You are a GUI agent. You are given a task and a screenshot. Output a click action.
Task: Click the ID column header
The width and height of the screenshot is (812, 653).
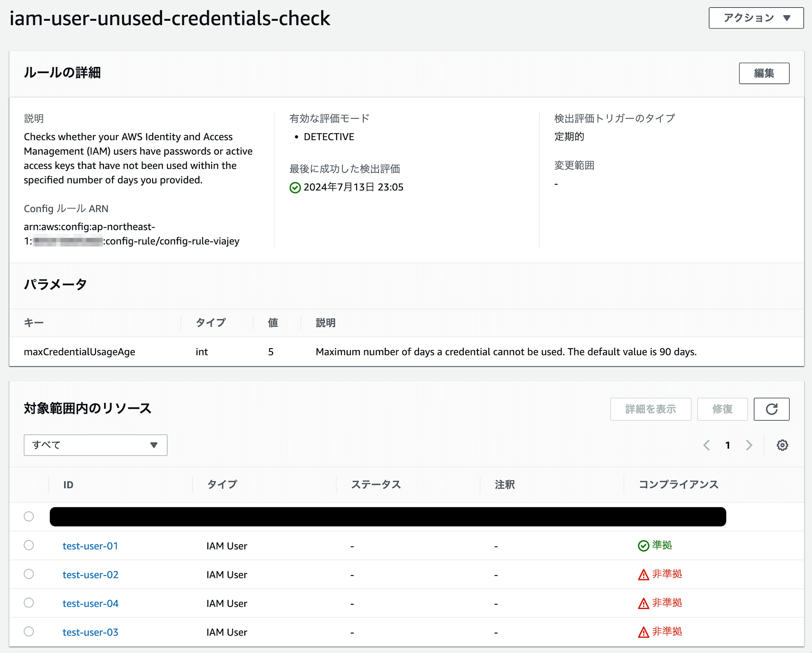[x=68, y=485]
